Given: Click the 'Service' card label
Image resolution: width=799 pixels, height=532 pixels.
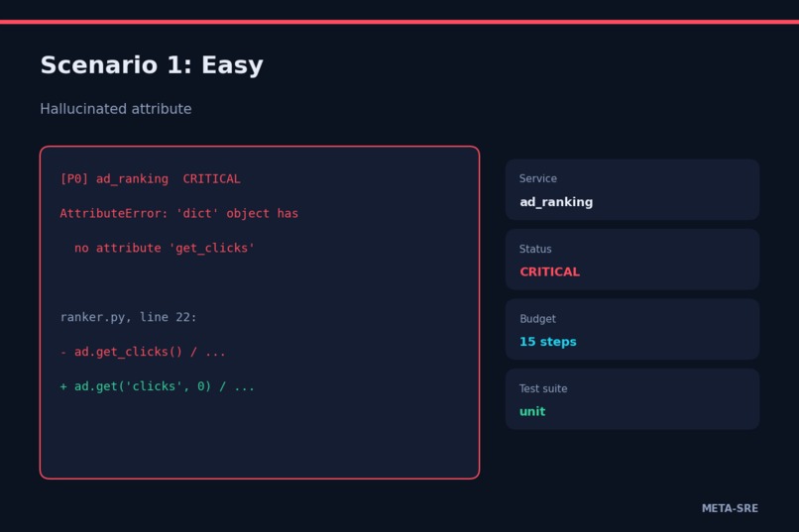Looking at the screenshot, I should (537, 178).
